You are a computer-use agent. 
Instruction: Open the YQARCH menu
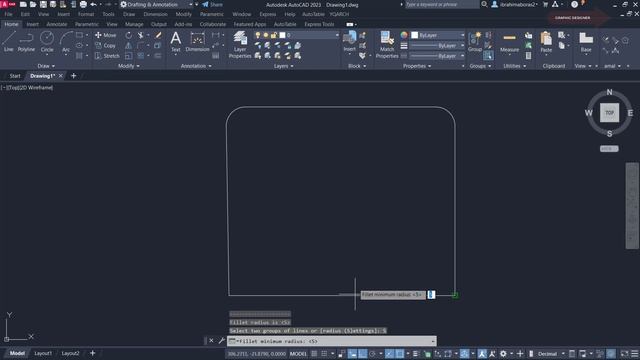click(x=339, y=14)
